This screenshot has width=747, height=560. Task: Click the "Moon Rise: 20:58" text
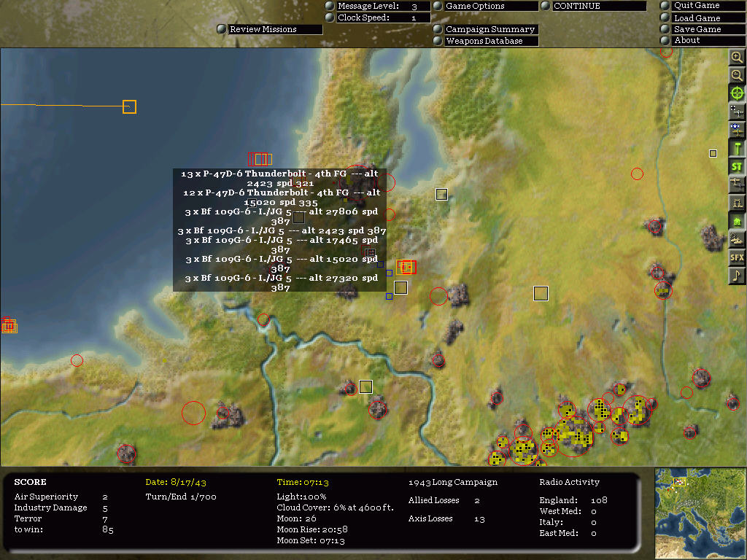point(312,529)
